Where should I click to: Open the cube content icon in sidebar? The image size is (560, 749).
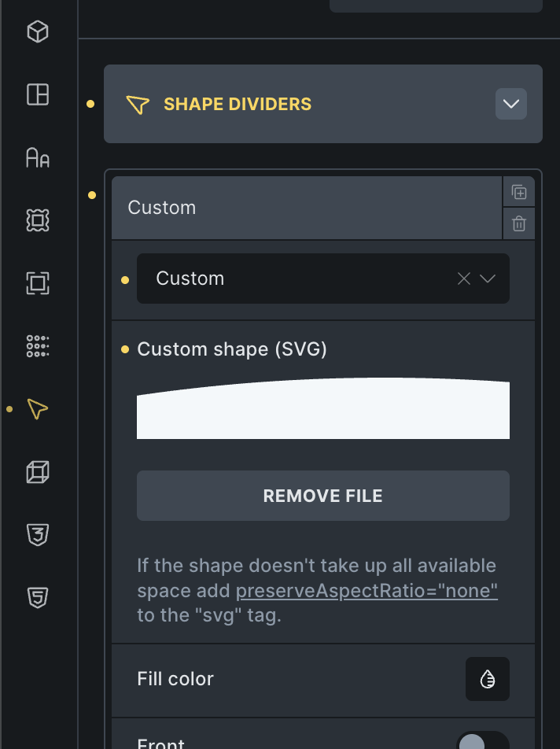[x=38, y=31]
